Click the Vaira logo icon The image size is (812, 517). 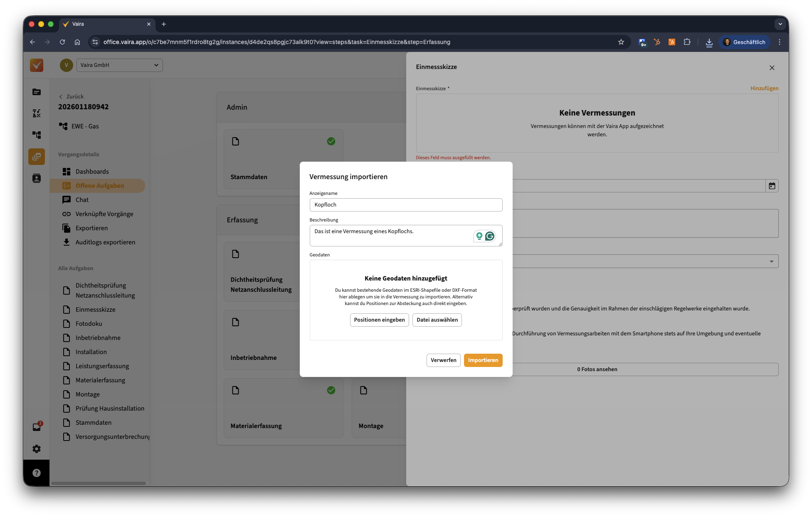tap(37, 65)
